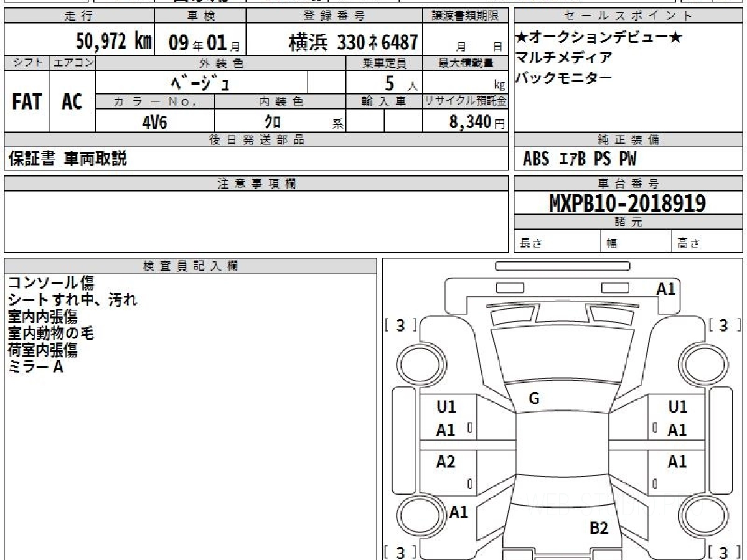Click the 注意事項欄 section header
This screenshot has height=560, width=747.
click(256, 183)
